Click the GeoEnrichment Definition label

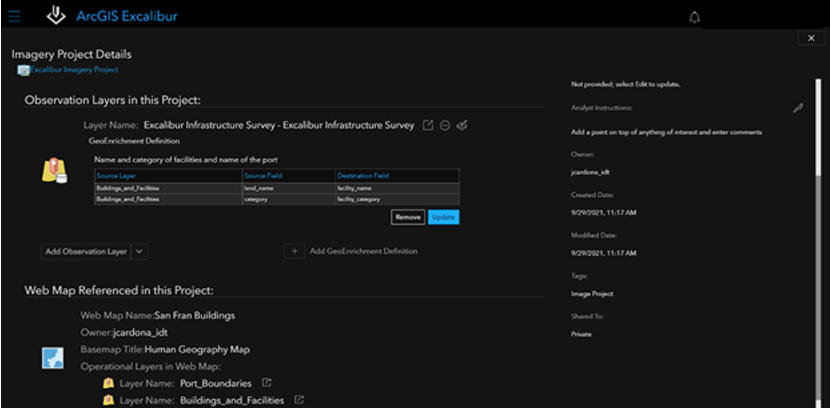[134, 141]
